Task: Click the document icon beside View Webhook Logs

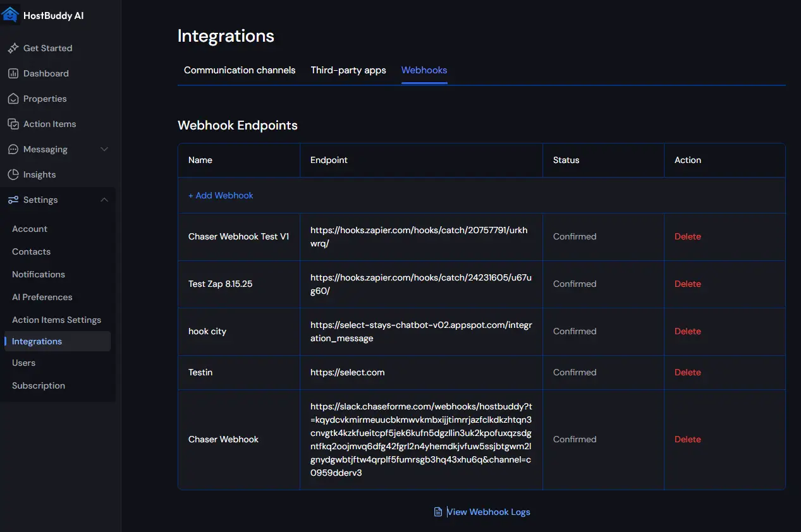Action: (x=438, y=511)
